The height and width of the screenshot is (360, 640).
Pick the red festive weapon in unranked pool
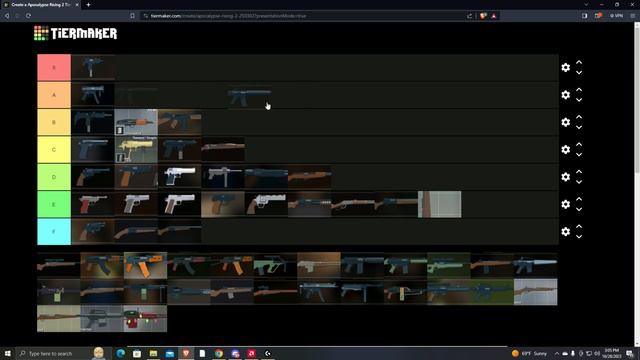click(145, 318)
